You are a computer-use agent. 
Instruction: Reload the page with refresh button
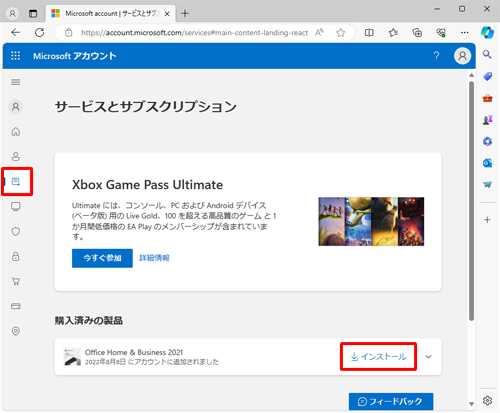tap(40, 32)
